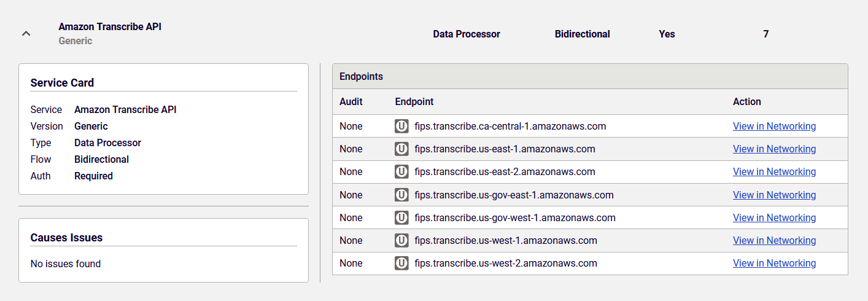Click the Endpoint column header
The width and height of the screenshot is (868, 301).
pyautogui.click(x=414, y=102)
